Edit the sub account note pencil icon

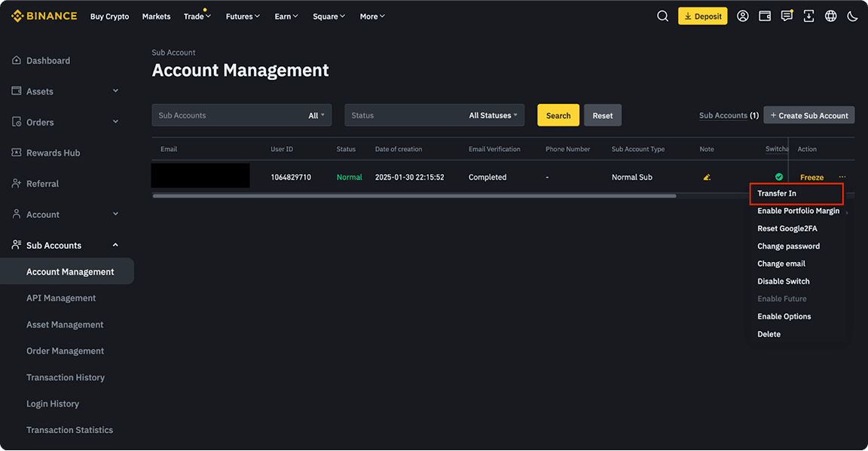(706, 177)
